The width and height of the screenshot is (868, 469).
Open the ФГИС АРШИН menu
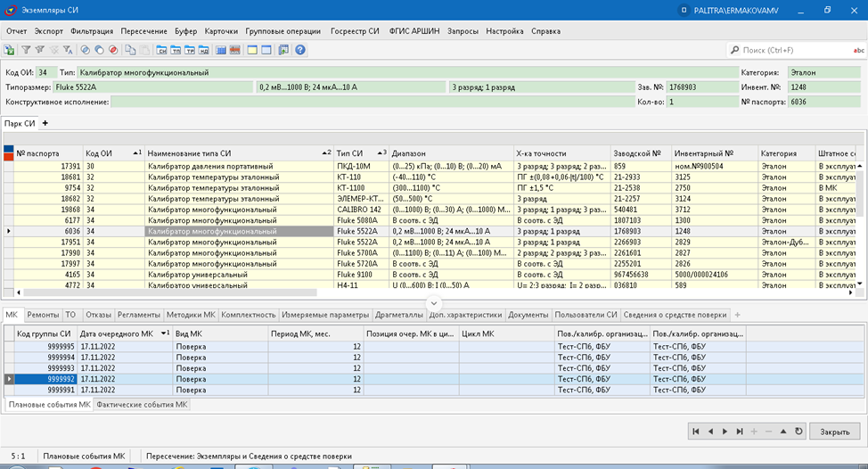coord(414,31)
